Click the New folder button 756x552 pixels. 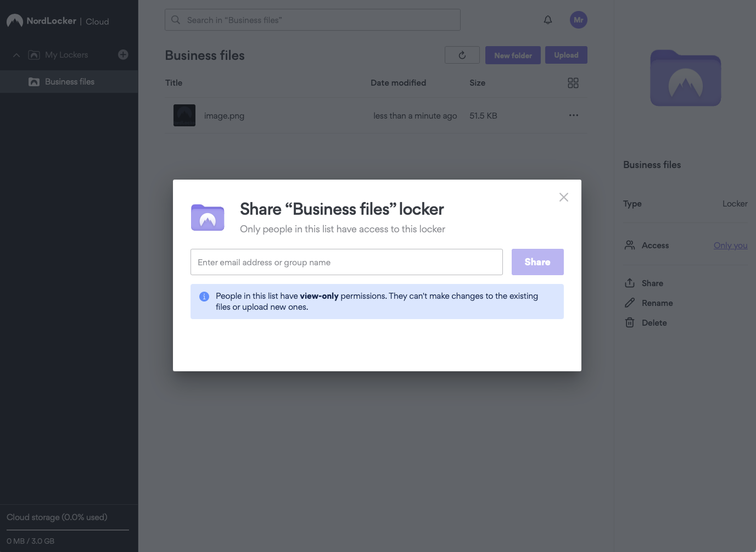(x=512, y=55)
